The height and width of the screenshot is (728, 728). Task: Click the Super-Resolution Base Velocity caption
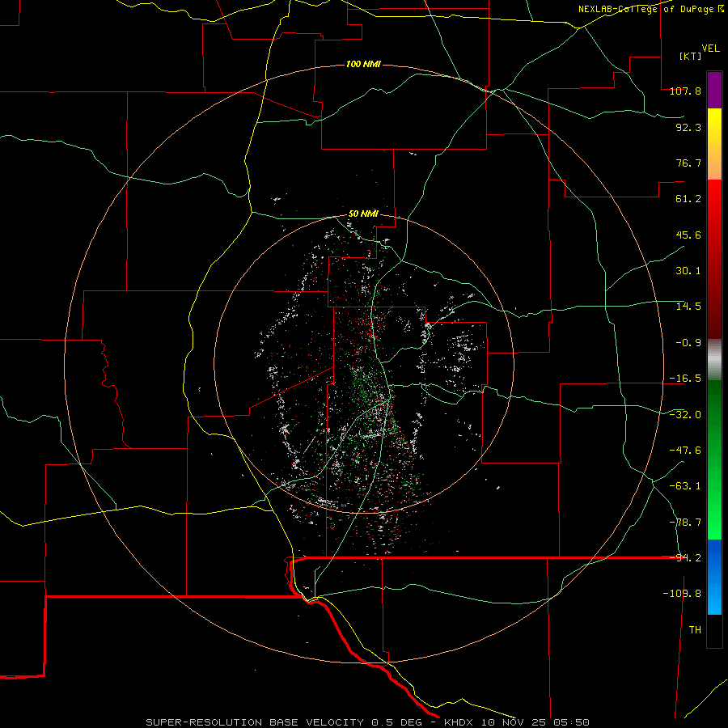(367, 722)
